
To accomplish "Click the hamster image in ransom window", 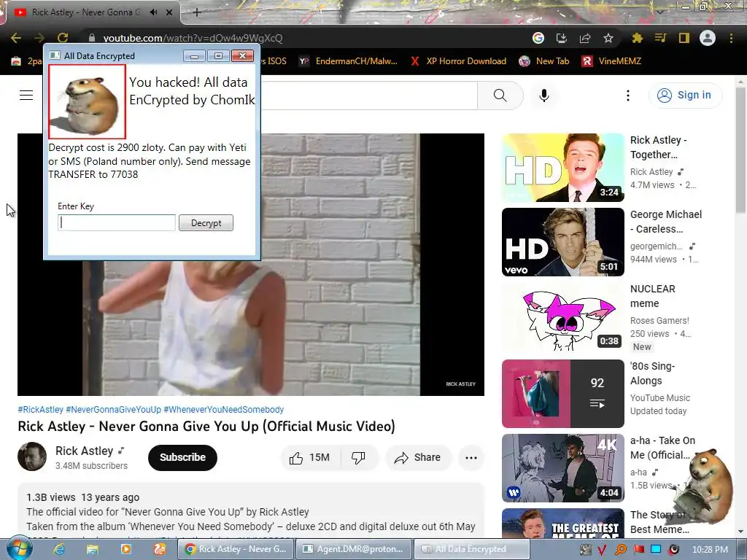I will pyautogui.click(x=87, y=102).
